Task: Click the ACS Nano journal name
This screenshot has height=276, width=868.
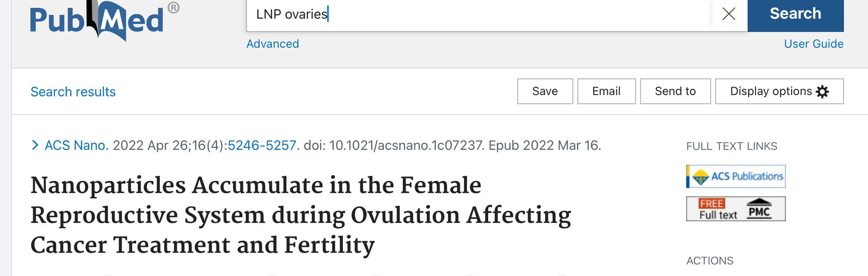Action: [76, 145]
